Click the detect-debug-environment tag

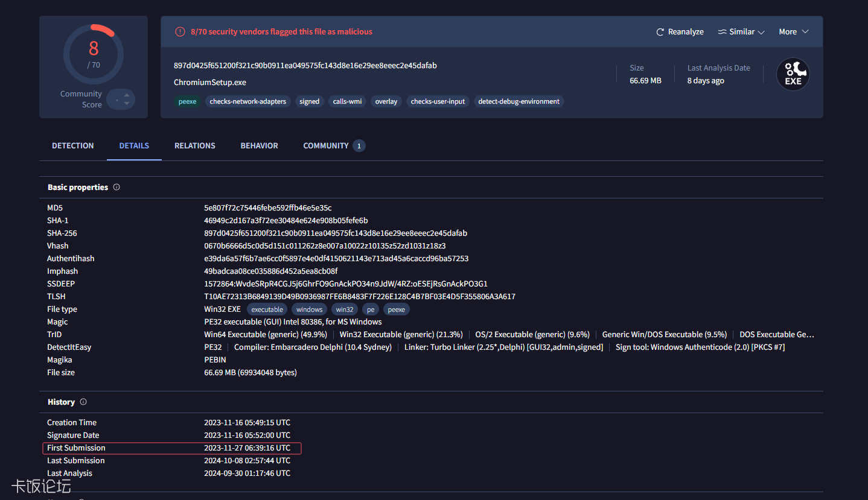(519, 101)
